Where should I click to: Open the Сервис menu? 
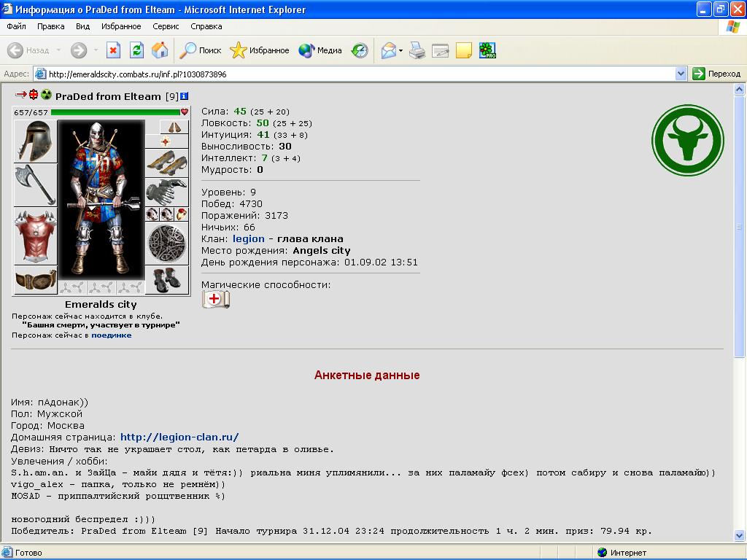[x=166, y=26]
